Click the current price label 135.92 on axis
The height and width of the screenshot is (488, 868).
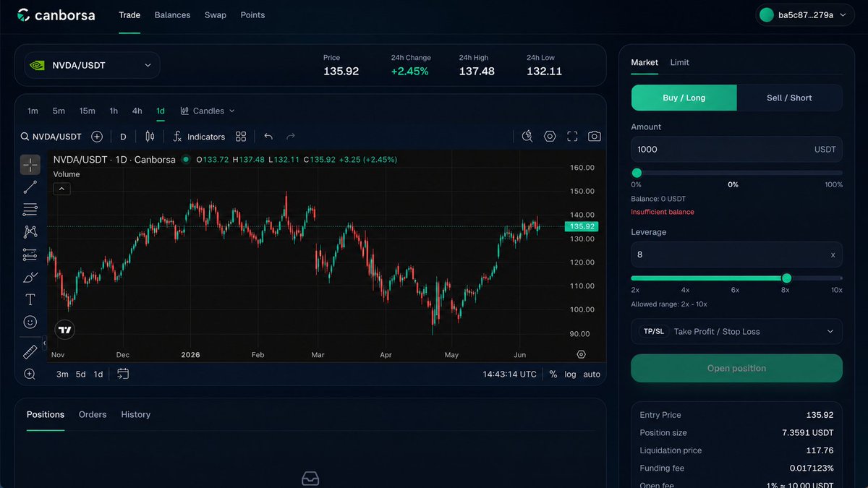582,226
